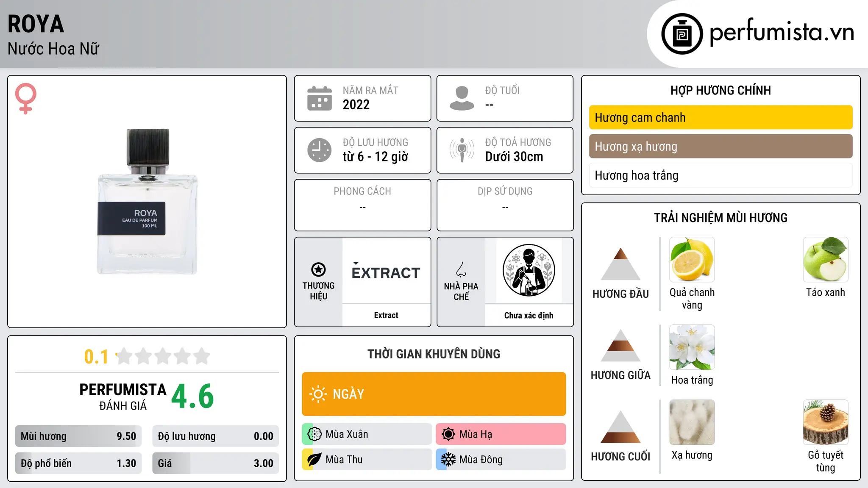868x488 pixels.
Task: Click the person icon beside Độ tuổi
Action: point(462,98)
